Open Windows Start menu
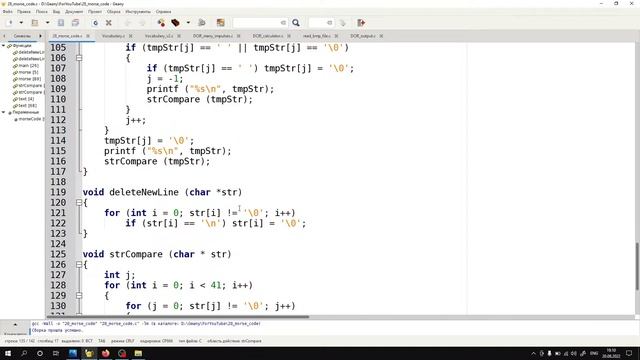This screenshot has width=640, height=360. click(x=8, y=353)
